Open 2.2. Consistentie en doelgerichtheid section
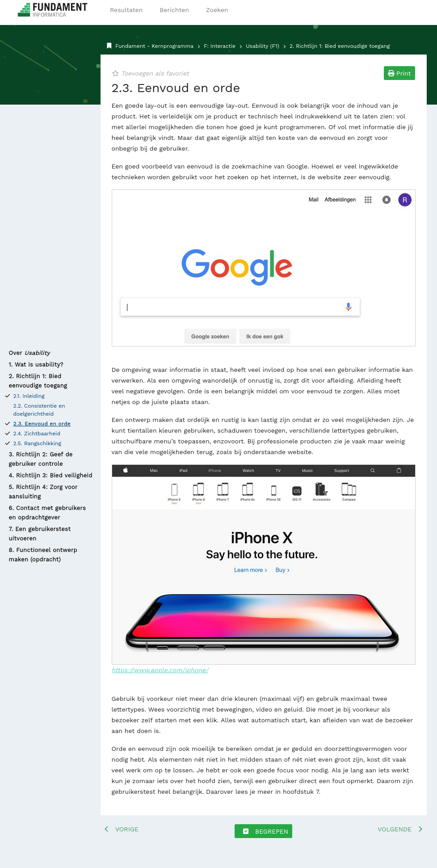The image size is (437, 868). [x=39, y=410]
